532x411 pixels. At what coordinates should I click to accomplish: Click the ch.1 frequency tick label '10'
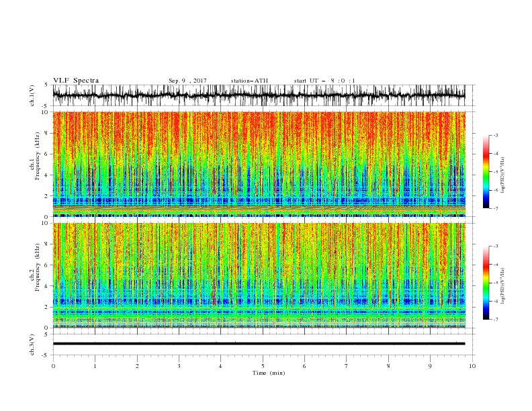(46, 112)
